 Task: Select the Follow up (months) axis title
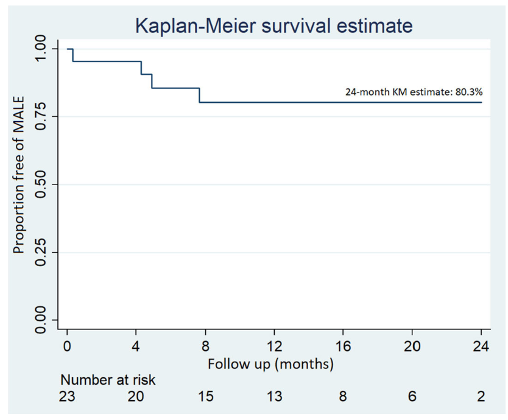[270, 365]
